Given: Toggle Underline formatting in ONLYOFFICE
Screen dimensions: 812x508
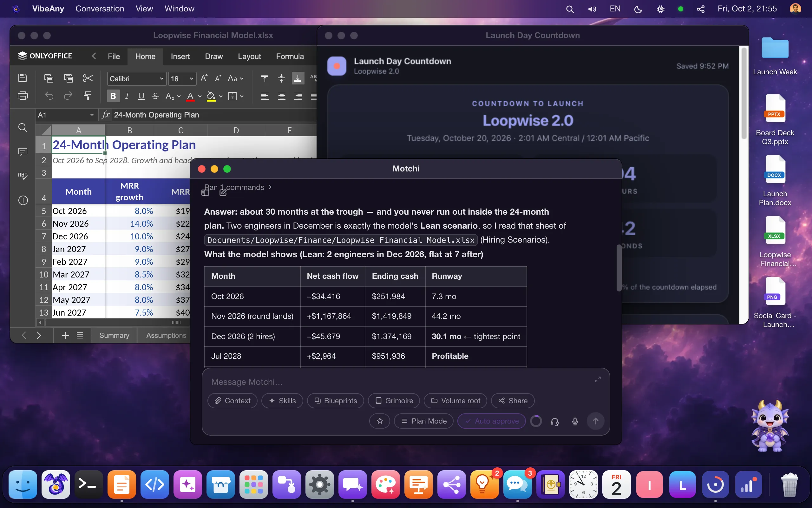Looking at the screenshot, I should point(141,97).
